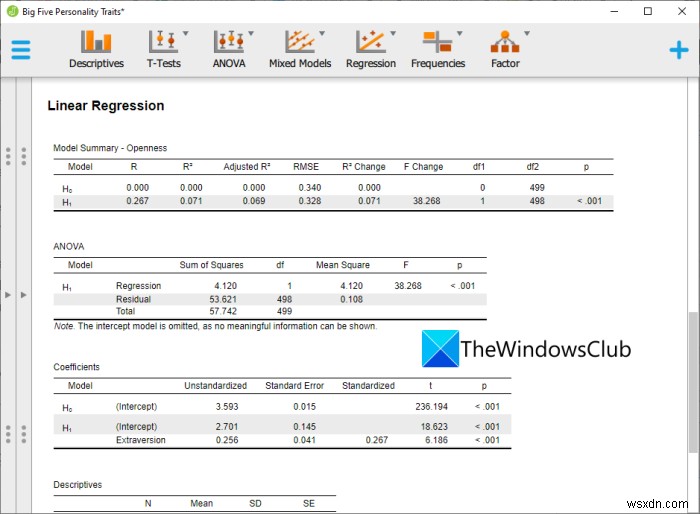Select the Descriptives table title in results
Viewport: 700px width, 514px height.
pyautogui.click(x=78, y=485)
